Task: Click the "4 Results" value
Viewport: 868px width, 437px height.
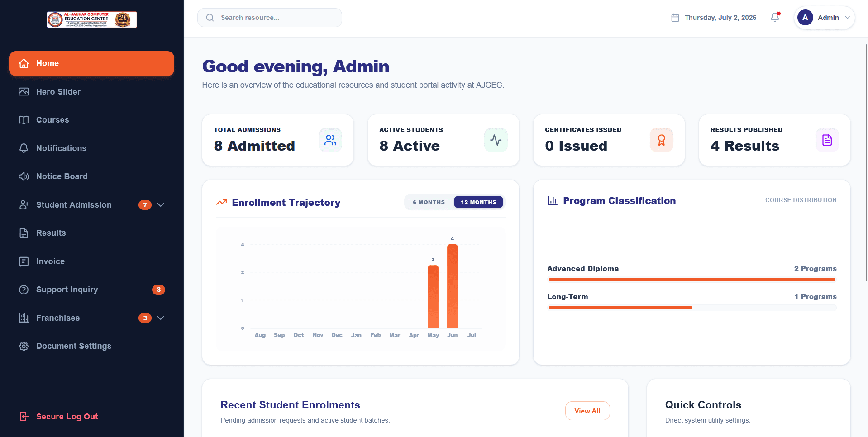Action: pyautogui.click(x=745, y=146)
